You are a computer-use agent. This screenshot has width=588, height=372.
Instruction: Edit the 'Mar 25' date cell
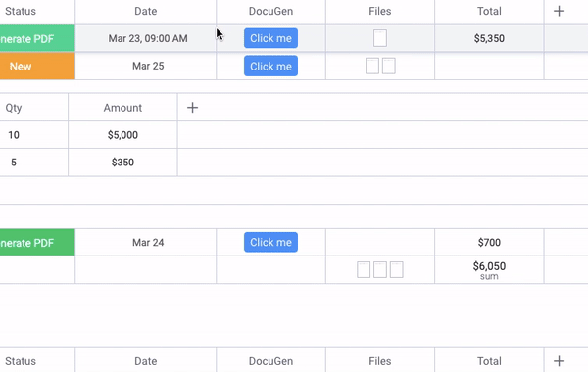145,66
